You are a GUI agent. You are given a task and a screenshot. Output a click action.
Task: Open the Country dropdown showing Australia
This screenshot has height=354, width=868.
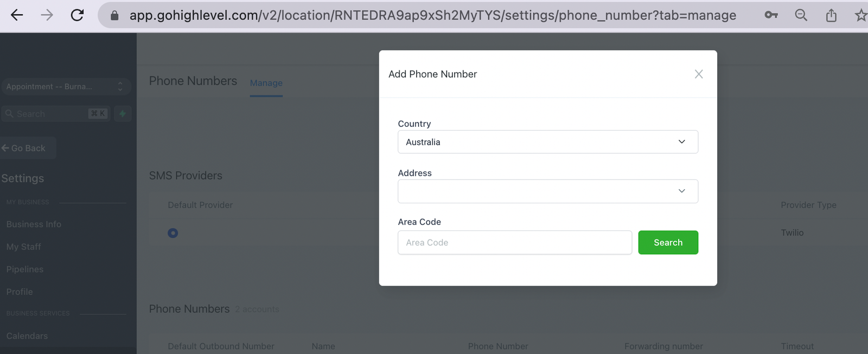pyautogui.click(x=547, y=142)
